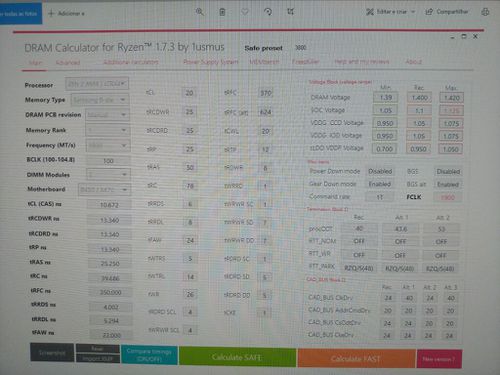Click the tFAW ns value 22.000
Image resolution: width=500 pixels, height=375 pixels.
pos(111,335)
